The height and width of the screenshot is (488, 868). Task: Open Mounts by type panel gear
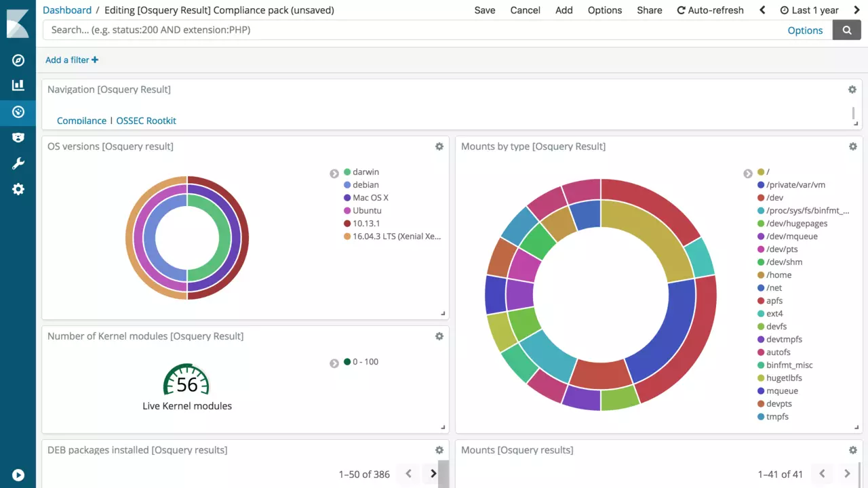(x=853, y=146)
